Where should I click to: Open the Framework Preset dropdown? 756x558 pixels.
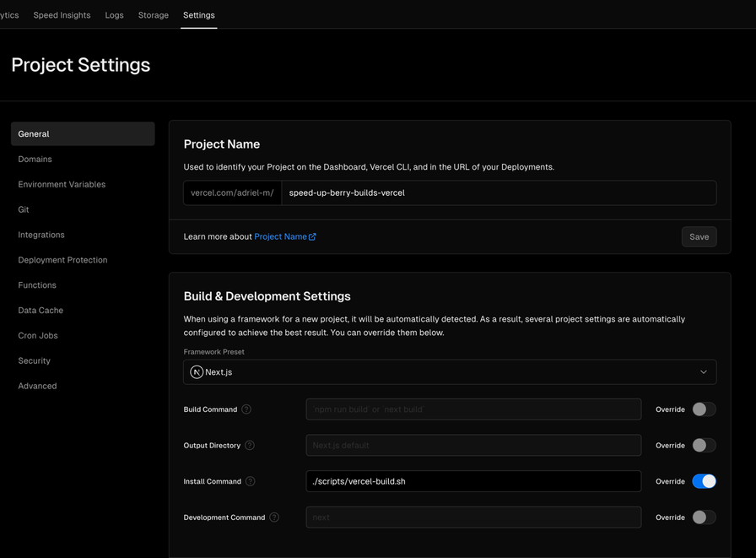click(450, 371)
